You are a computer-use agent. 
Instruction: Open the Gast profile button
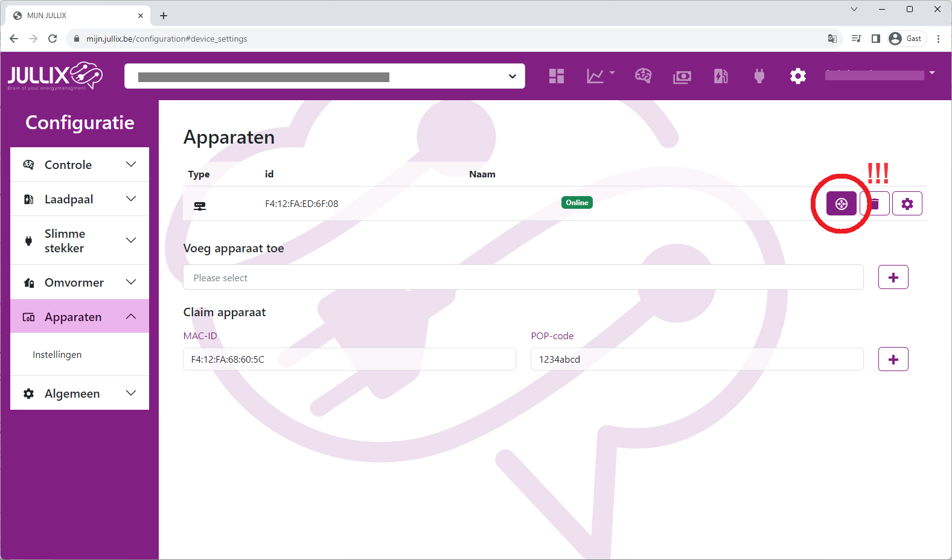907,39
